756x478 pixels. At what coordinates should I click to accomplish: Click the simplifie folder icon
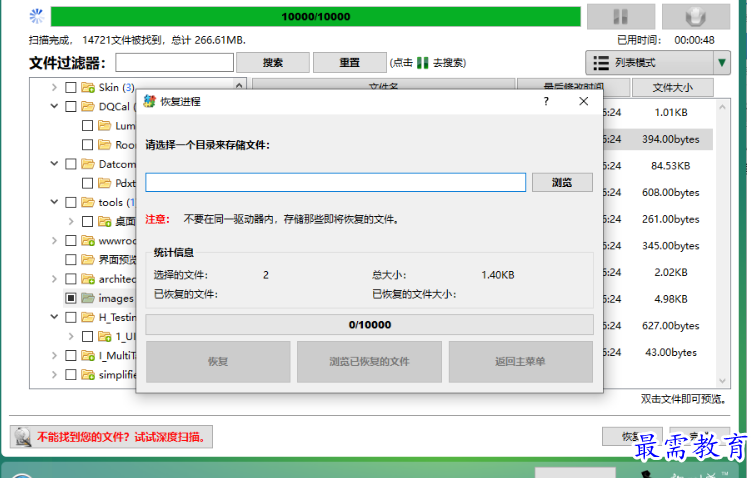point(88,374)
